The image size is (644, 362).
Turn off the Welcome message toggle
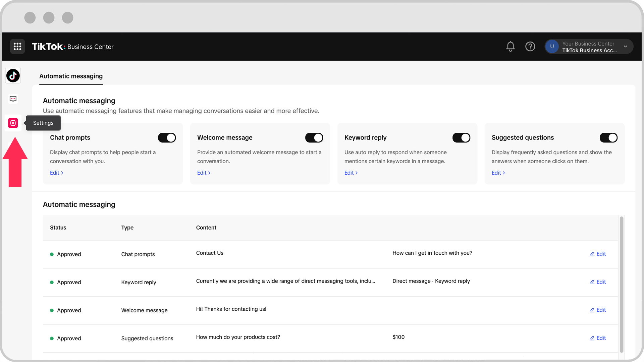coord(314,138)
